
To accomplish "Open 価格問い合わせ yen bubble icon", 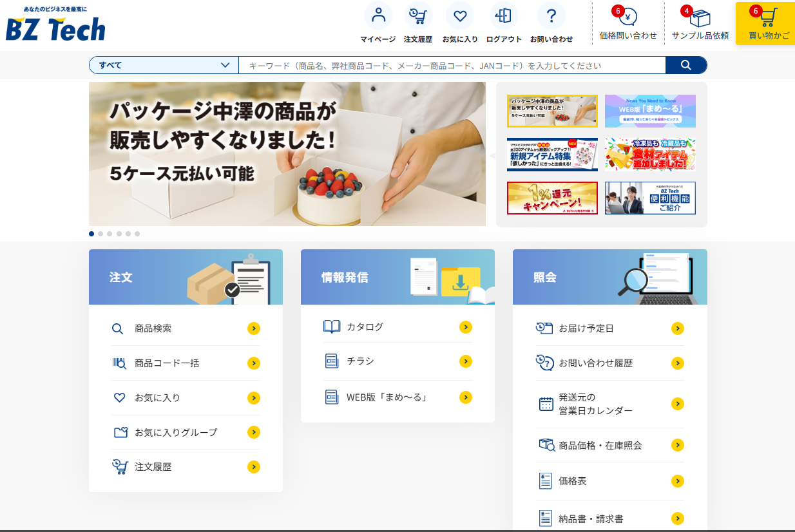I will 627,17.
